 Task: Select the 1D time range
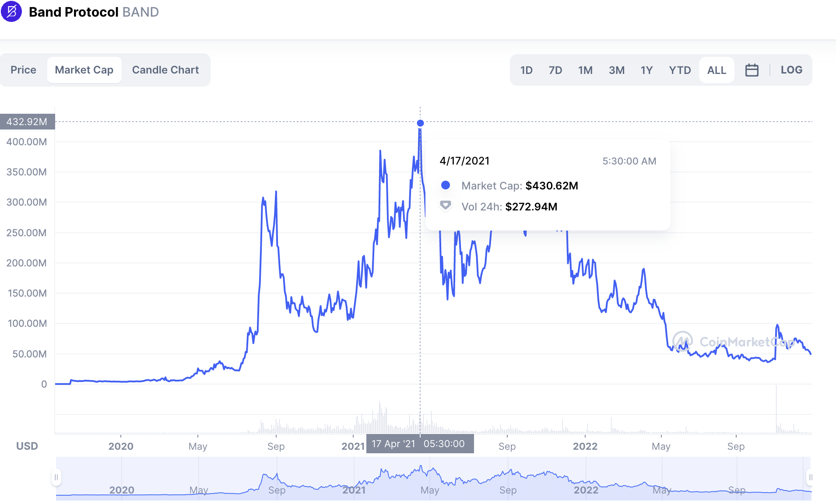tap(526, 70)
